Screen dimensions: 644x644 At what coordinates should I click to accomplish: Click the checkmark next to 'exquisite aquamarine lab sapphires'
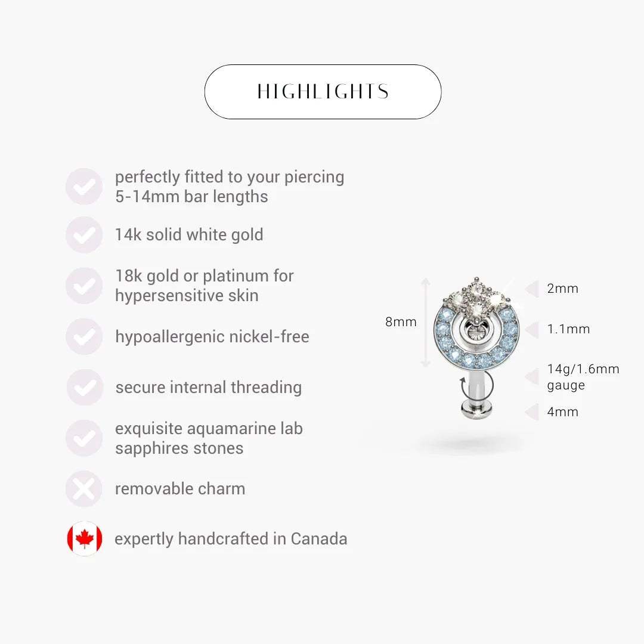(83, 438)
